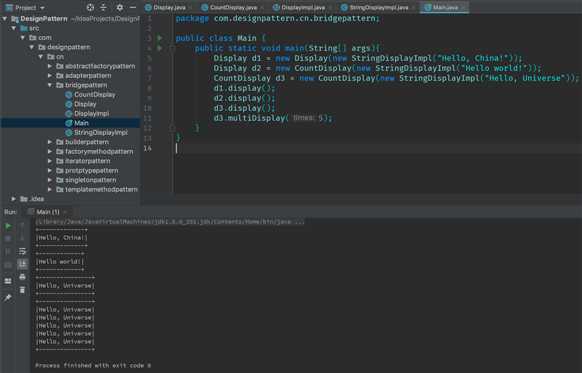
Task: Click the run gutter icon beside class Main
Action: 160,38
